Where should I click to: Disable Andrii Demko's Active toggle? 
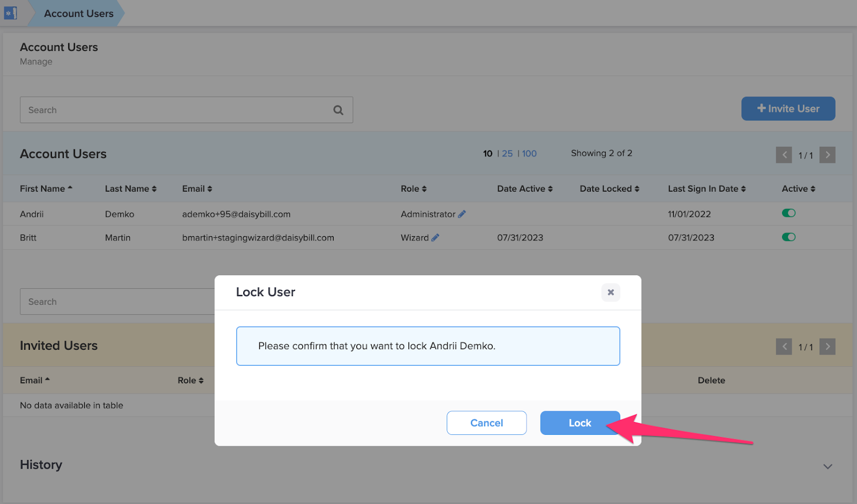tap(788, 213)
